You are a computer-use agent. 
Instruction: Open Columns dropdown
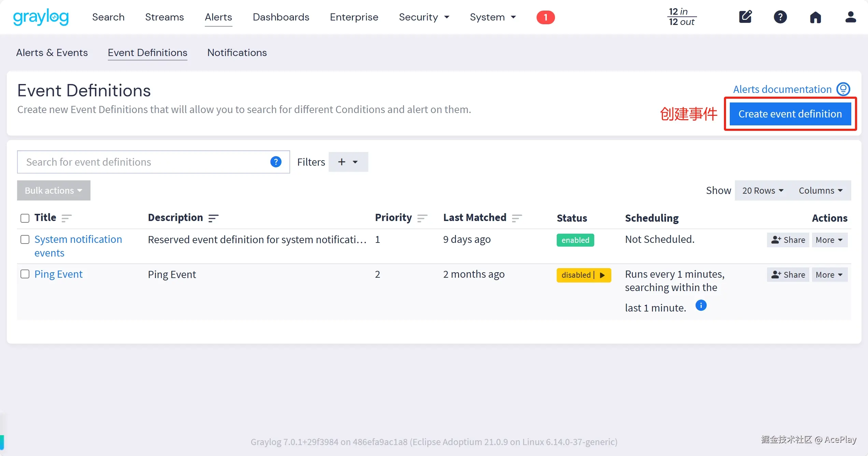820,191
